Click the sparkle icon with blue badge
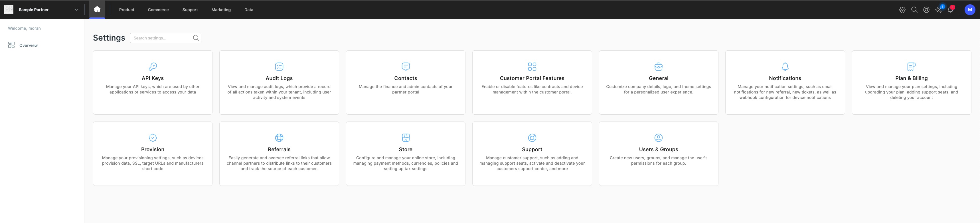Viewport: 980px width, 223px height. click(939, 9)
